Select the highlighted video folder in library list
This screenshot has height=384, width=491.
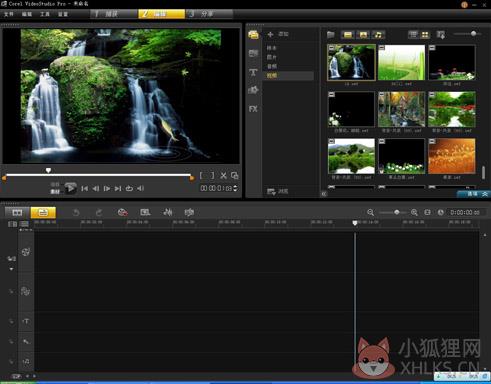coord(289,76)
